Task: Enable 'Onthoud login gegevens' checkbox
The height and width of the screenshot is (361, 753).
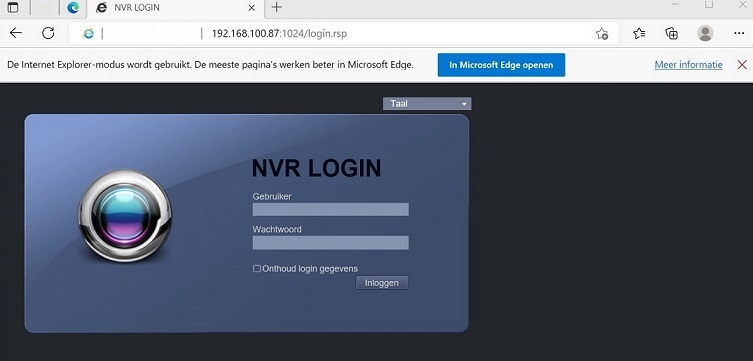Action: coord(257,269)
